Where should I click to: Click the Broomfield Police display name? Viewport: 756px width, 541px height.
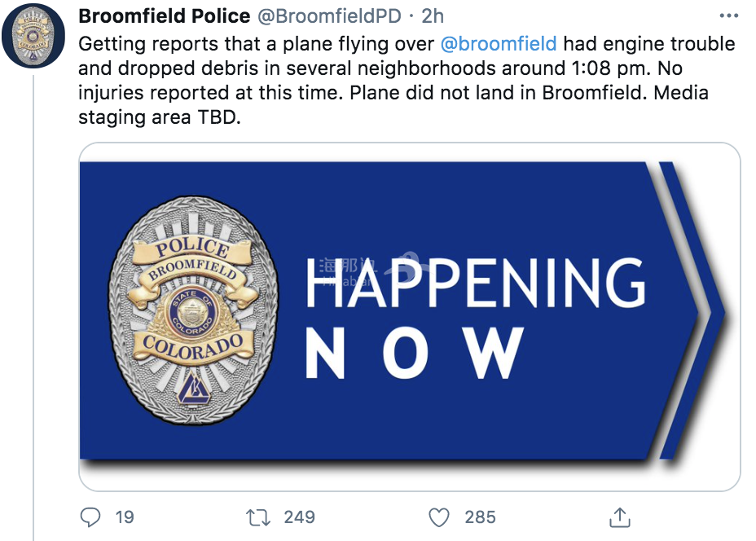165,16
